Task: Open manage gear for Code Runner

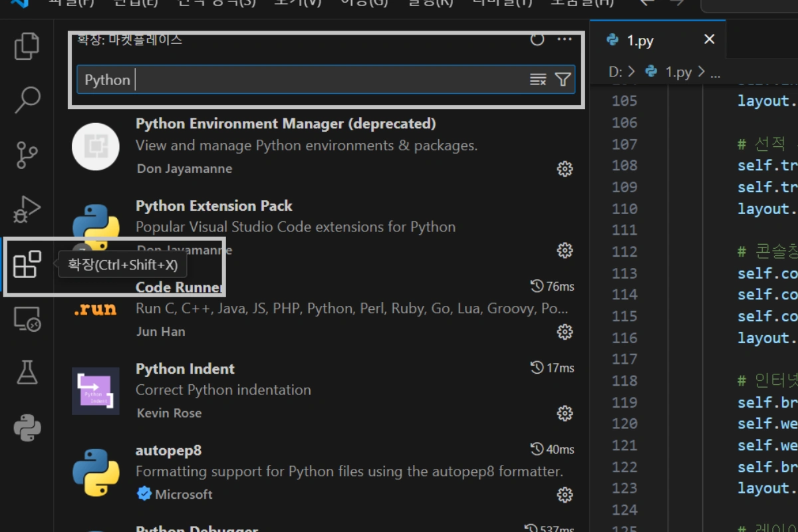Action: 565,331
